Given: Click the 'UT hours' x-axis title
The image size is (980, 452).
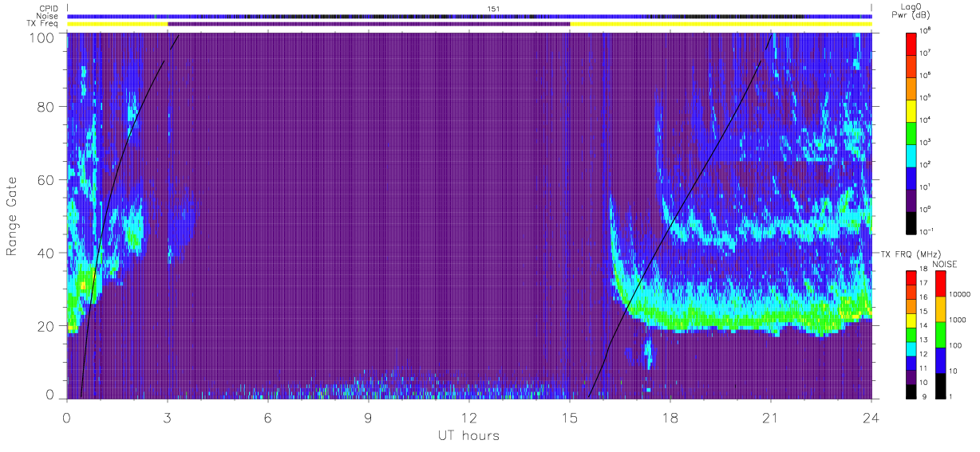Looking at the screenshot, I should tap(468, 435).
